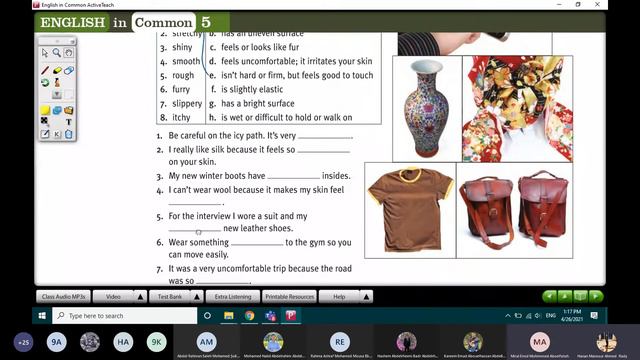The image size is (640, 360).
Task: Click the notepad with pen icon
Action: coord(45,134)
